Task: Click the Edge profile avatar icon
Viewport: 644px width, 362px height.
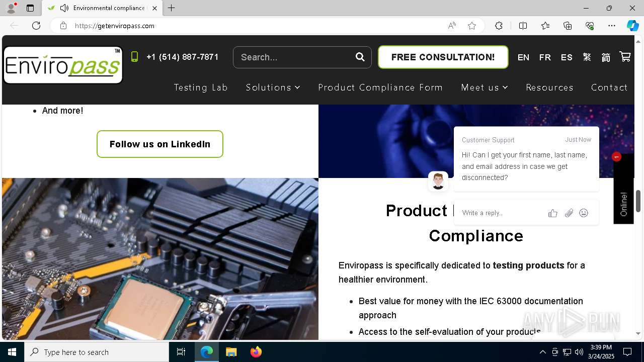Action: [11, 8]
